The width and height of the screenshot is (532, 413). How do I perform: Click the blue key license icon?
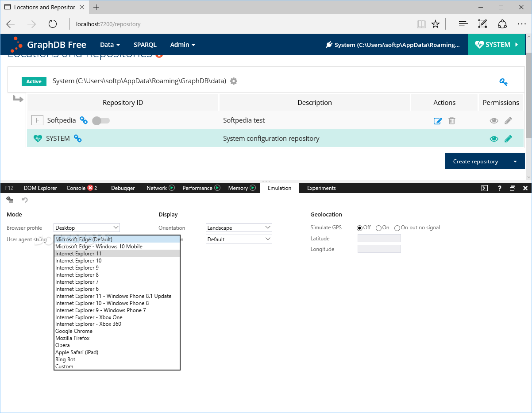(x=503, y=82)
